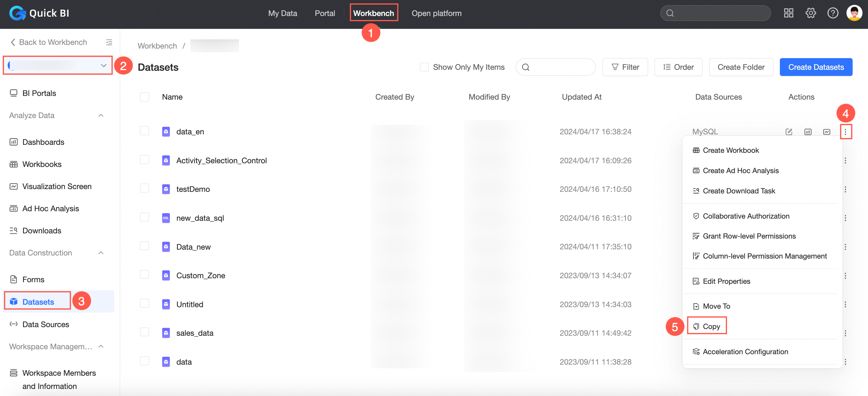Check the box next to sales_data
The width and height of the screenshot is (868, 396).
point(145,333)
